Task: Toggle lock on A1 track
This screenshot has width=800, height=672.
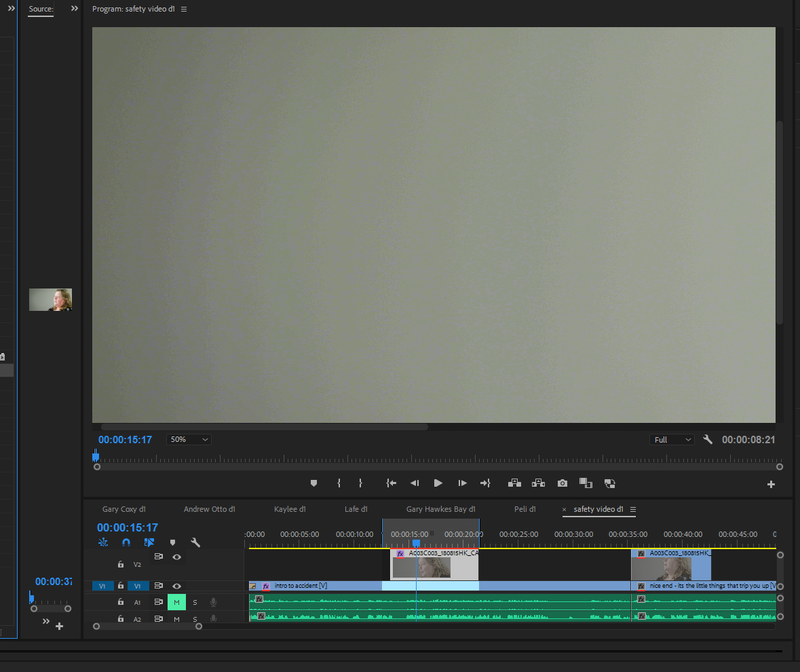Action: [120, 602]
